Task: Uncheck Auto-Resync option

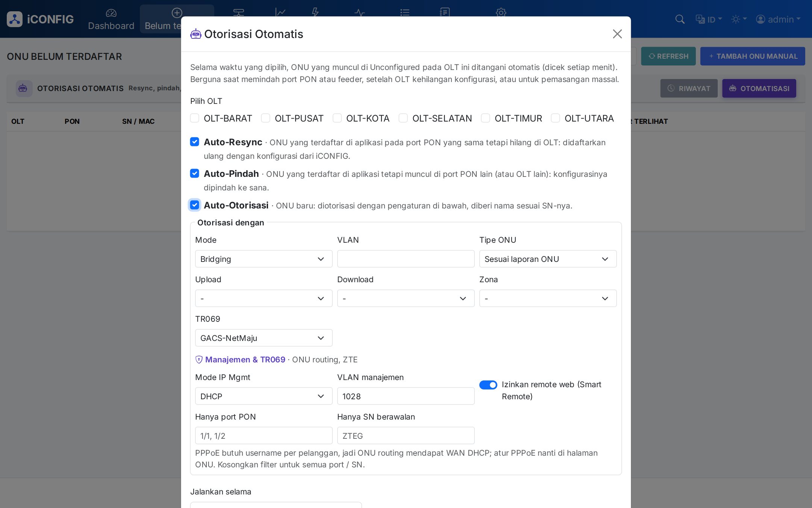Action: point(194,142)
